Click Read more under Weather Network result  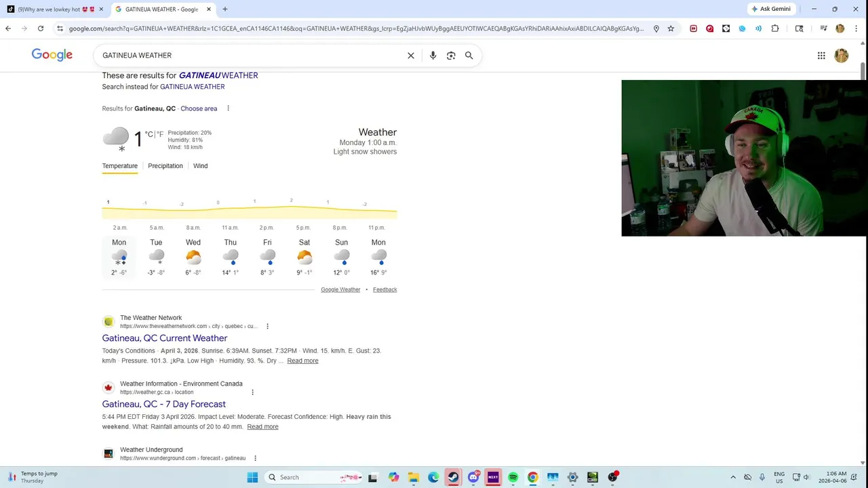(x=302, y=361)
